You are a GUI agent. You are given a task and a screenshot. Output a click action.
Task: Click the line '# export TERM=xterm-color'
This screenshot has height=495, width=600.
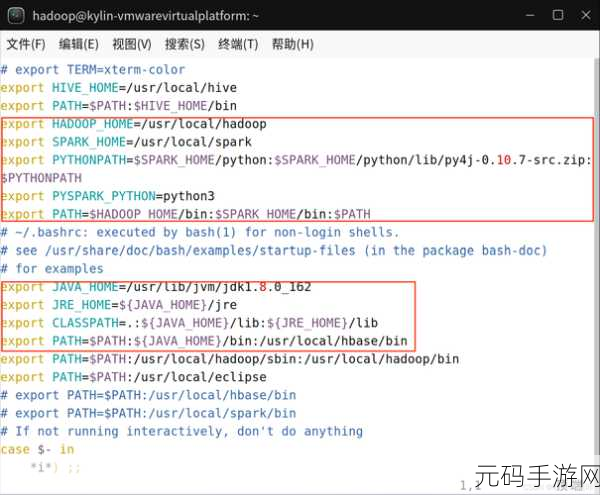(x=93, y=70)
